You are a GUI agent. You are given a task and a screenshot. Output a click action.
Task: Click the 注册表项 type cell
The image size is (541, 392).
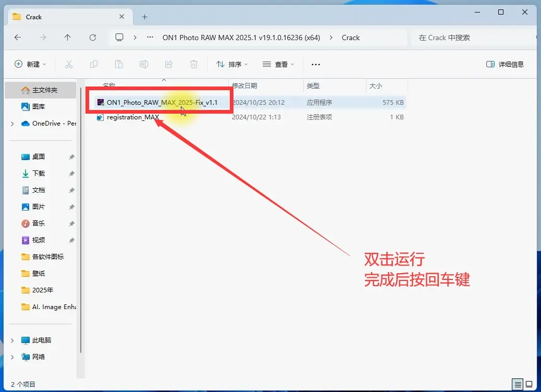[x=319, y=117]
